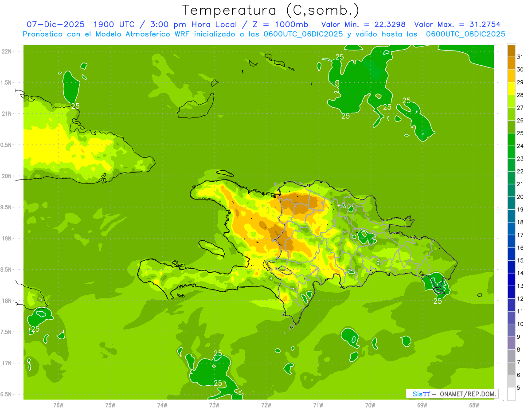Click the "22N" latitude label
Screen dimensions: 532x411
(6, 51)
